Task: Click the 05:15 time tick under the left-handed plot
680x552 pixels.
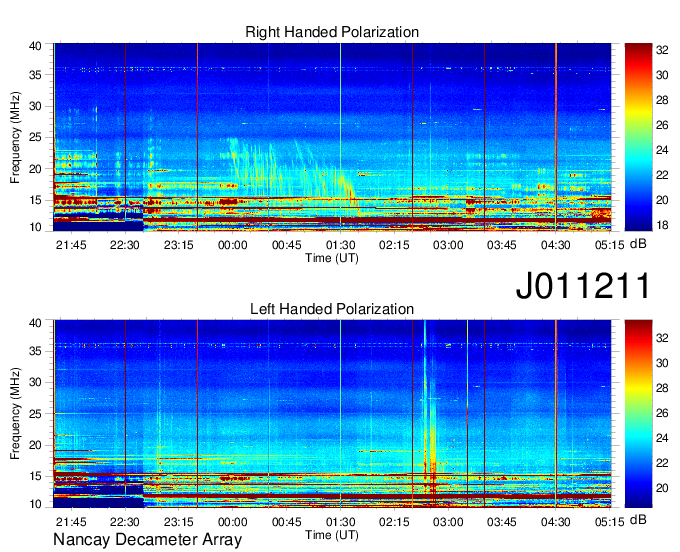Action: tap(609, 522)
